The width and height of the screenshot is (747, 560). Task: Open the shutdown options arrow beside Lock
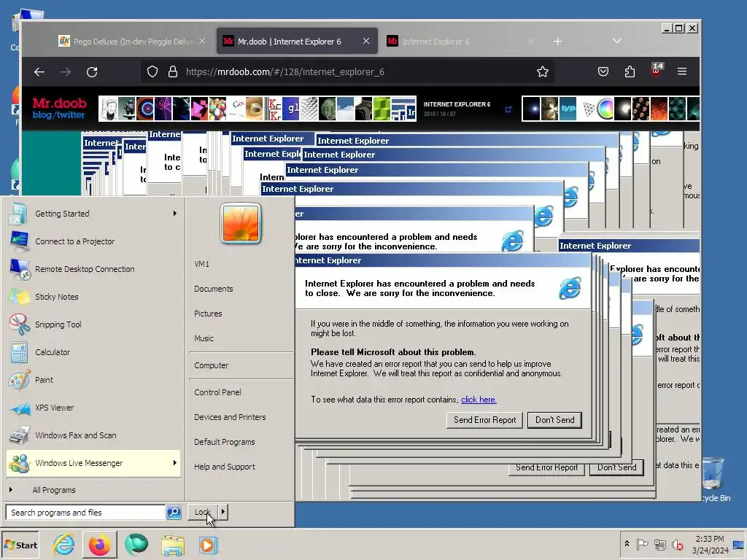pos(223,513)
